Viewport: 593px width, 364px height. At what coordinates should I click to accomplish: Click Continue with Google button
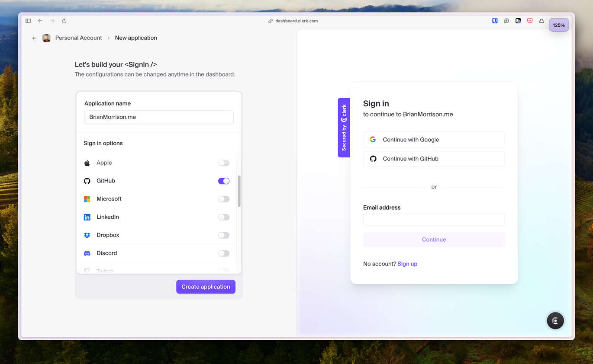(x=434, y=140)
